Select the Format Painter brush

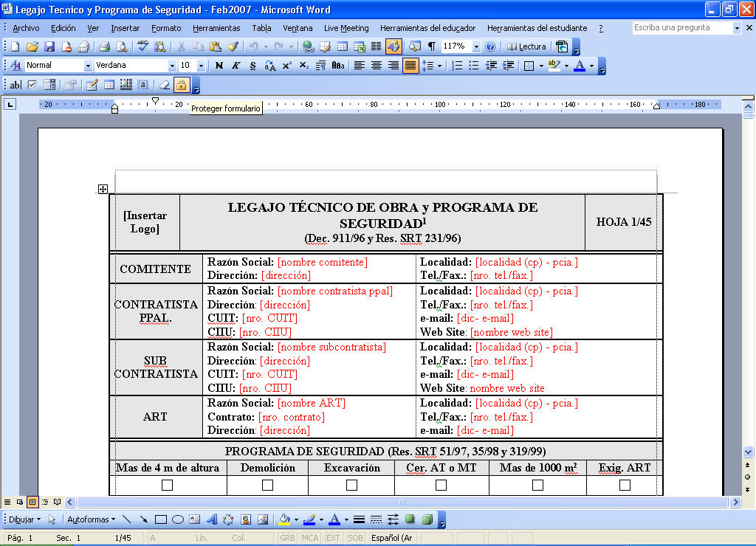(x=233, y=46)
